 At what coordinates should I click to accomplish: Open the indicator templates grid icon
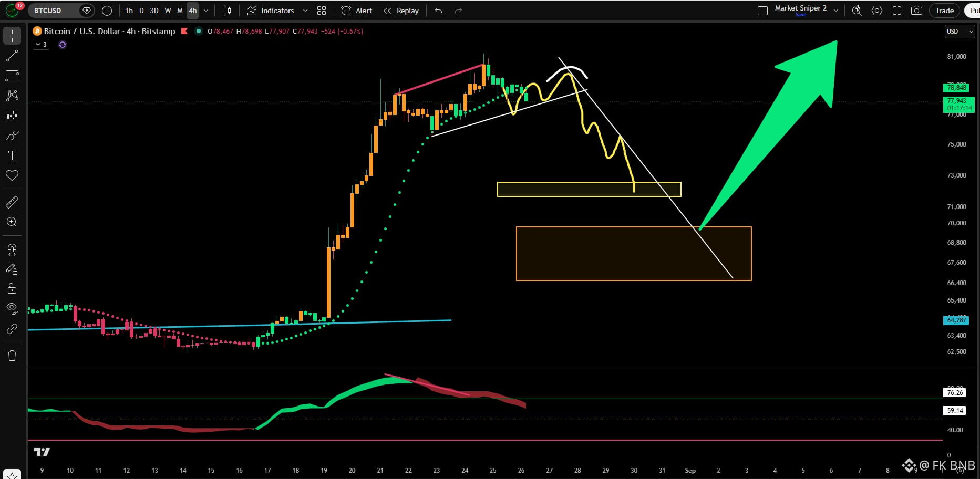(322, 11)
